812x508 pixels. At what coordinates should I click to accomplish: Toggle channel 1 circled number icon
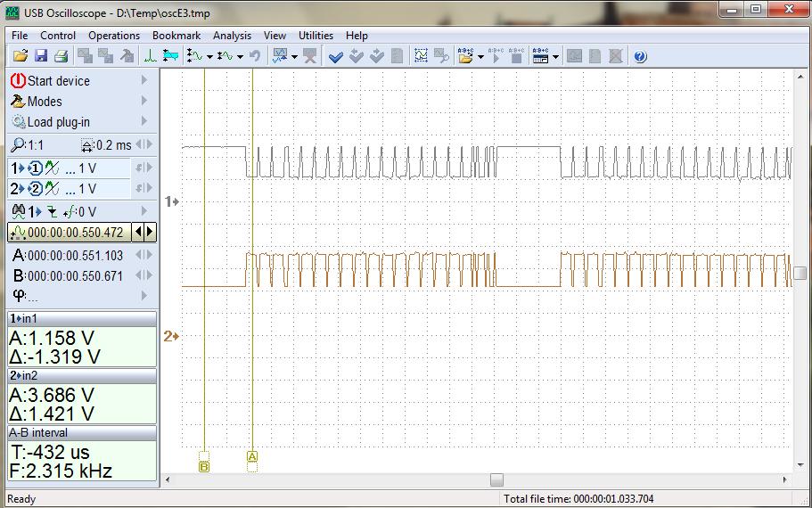pos(35,168)
